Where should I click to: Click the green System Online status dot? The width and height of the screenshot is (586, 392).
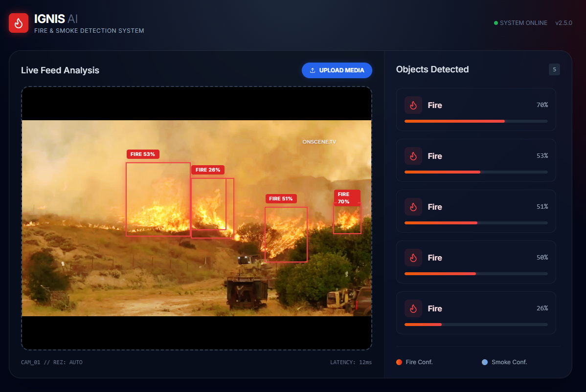click(x=496, y=23)
